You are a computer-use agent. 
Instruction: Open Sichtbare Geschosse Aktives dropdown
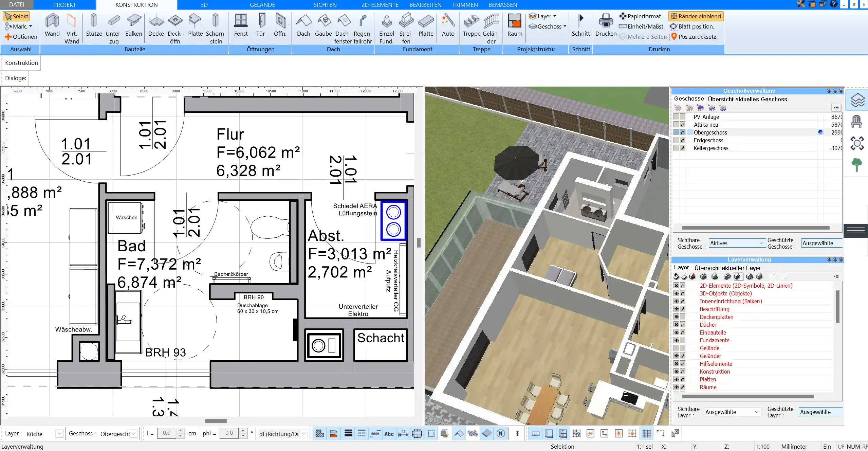[736, 243]
